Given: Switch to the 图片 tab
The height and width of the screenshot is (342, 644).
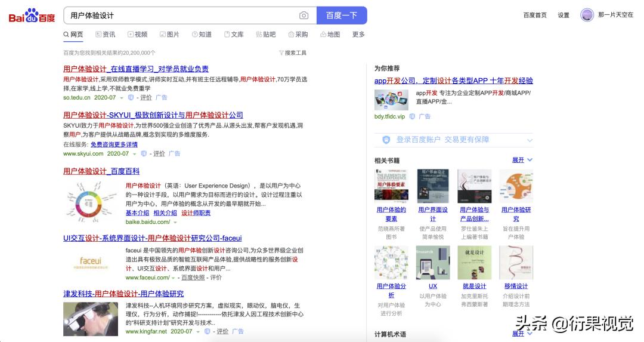Looking at the screenshot, I should [x=169, y=35].
